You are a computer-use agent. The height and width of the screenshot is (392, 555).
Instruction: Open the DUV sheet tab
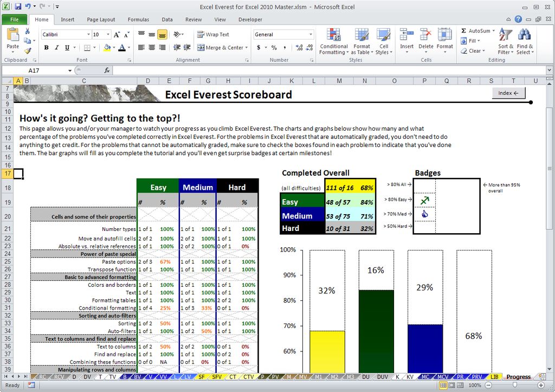382,377
